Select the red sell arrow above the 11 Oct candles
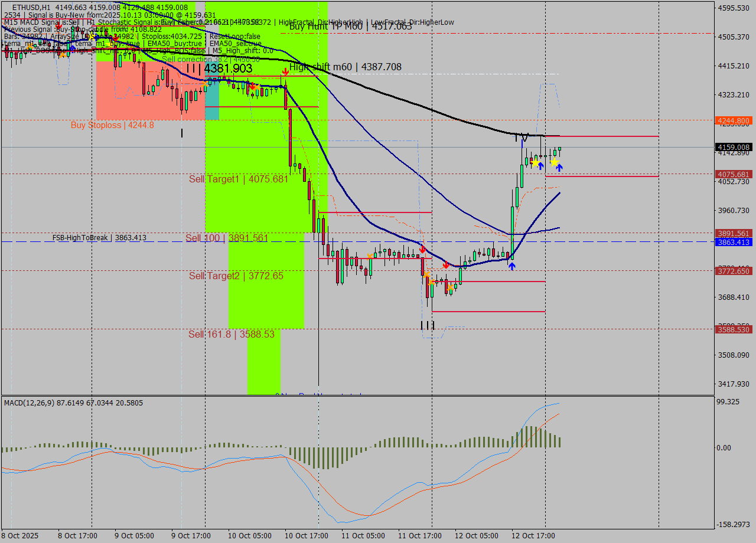 [423, 250]
